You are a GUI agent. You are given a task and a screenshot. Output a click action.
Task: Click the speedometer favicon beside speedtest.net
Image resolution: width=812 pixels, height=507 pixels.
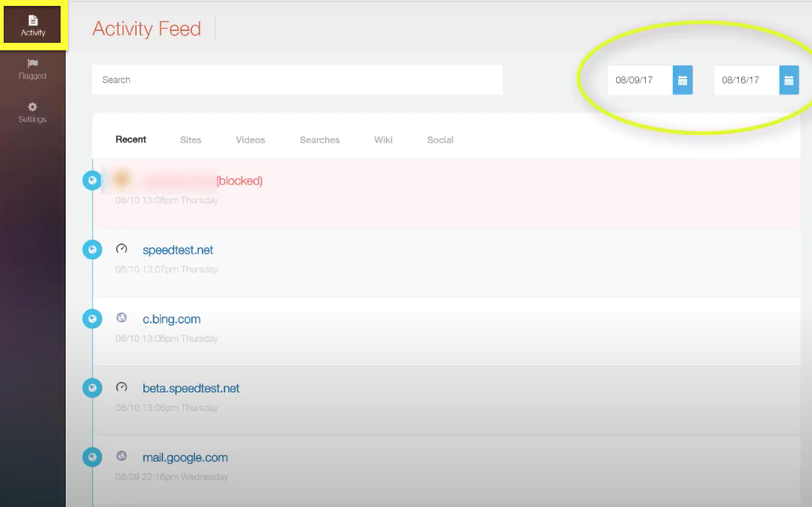(x=122, y=248)
